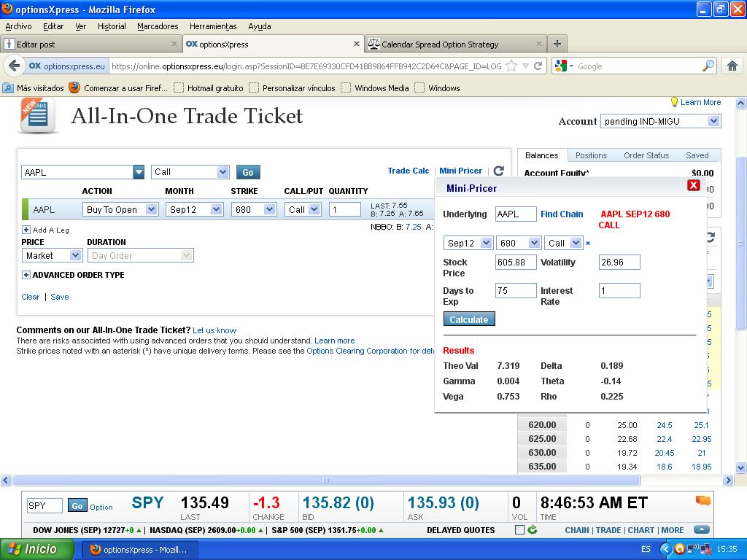Click the Volatility input field
Image resolution: width=747 pixels, height=560 pixels.
click(x=619, y=262)
